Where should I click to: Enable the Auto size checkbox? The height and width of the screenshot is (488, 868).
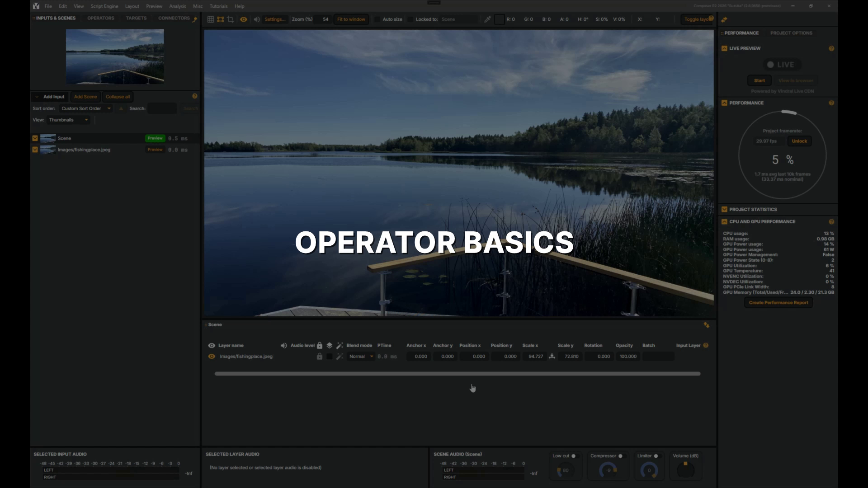[377, 19]
